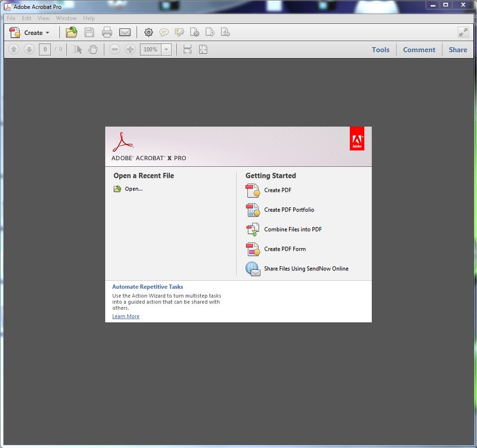Viewport: 477px width, 448px height.
Task: Select the Hand tool
Action: click(93, 49)
